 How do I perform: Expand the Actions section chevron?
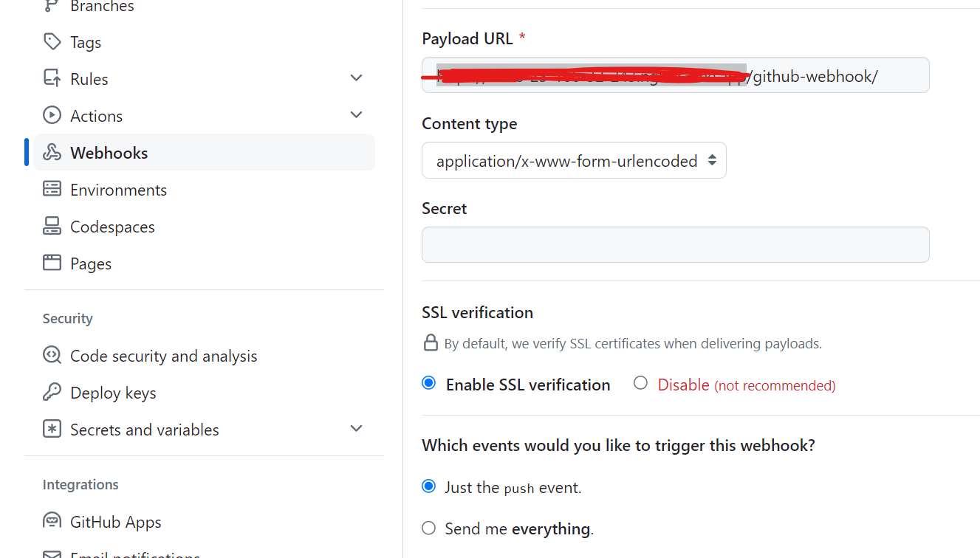(x=356, y=115)
